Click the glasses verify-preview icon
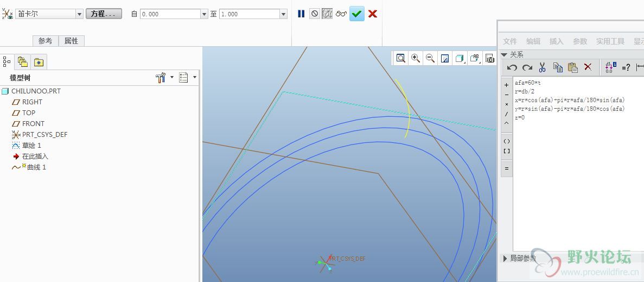644x282 pixels. click(341, 14)
